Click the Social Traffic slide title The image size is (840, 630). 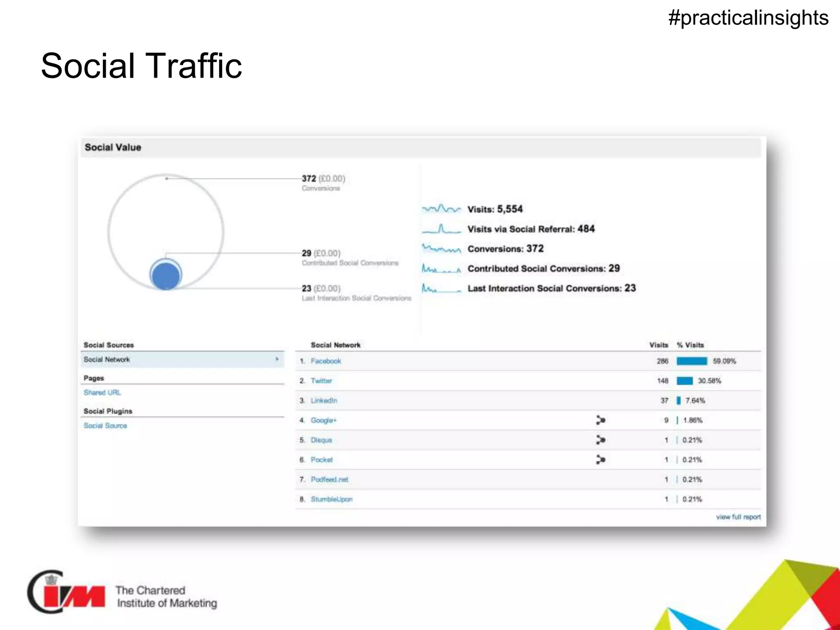[142, 66]
